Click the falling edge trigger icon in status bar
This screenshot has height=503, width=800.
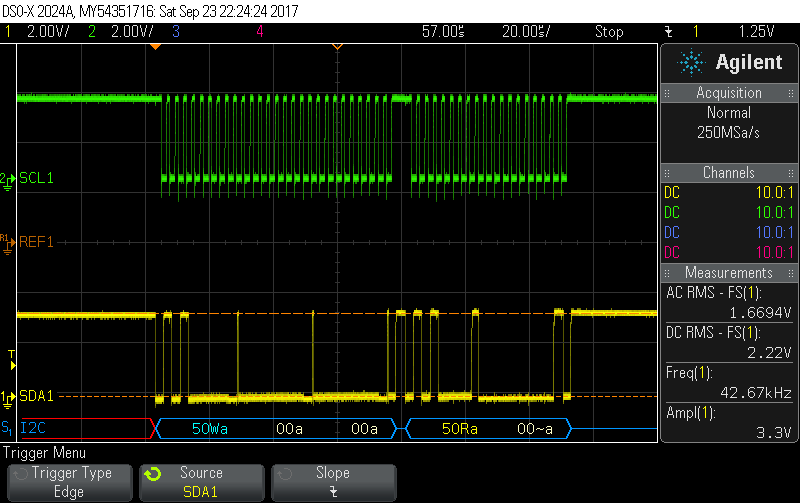(x=668, y=32)
